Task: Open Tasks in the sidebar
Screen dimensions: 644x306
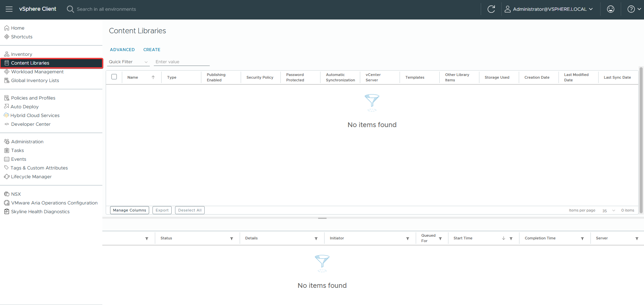Action: (18, 150)
